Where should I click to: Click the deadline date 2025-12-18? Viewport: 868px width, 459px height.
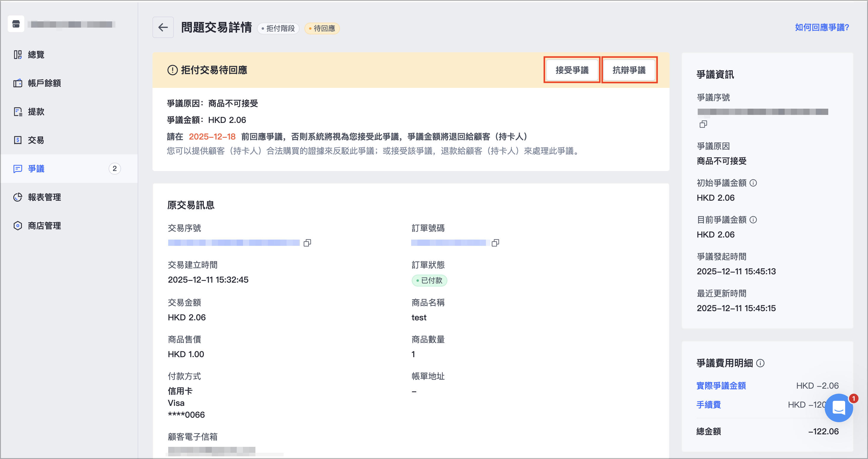pyautogui.click(x=212, y=137)
